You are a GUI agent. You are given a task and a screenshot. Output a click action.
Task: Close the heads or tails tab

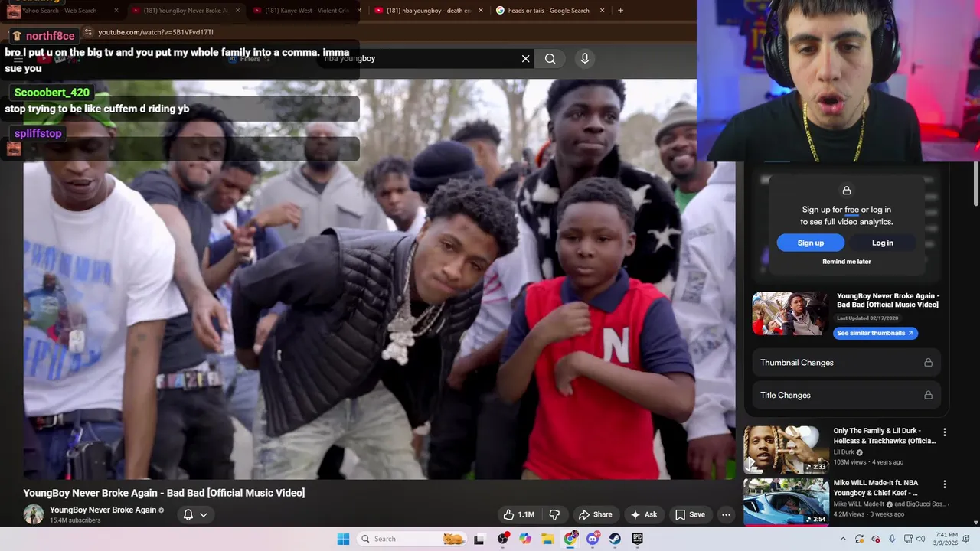point(602,11)
